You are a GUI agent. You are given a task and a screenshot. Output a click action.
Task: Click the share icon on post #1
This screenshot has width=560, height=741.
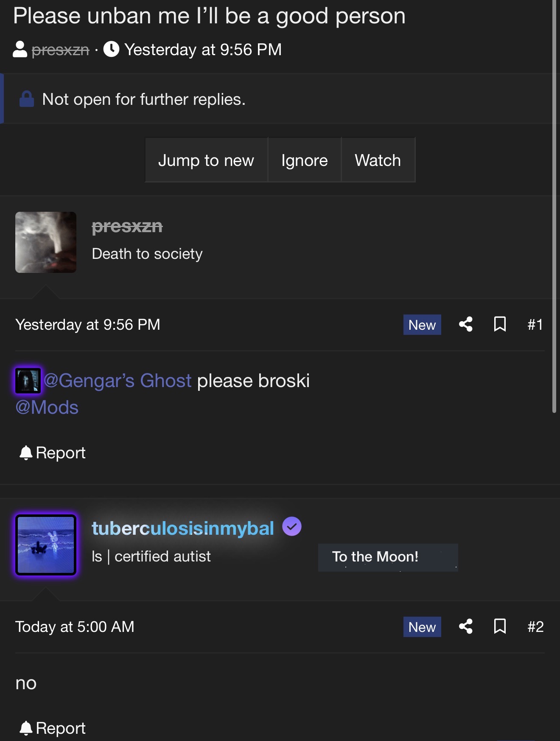click(x=465, y=325)
